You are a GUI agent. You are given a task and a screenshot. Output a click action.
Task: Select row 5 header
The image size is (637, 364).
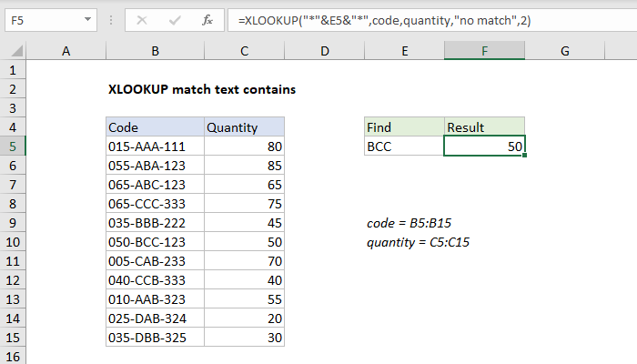[x=14, y=147]
